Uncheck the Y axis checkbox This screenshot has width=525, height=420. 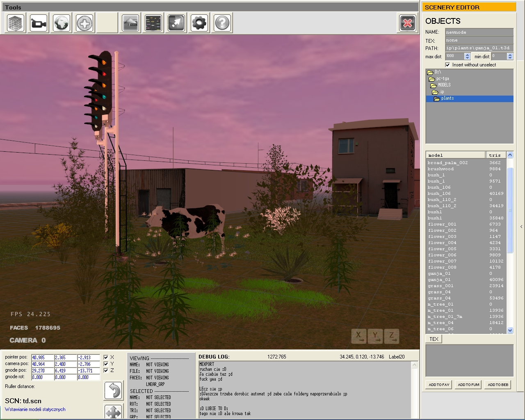pyautogui.click(x=106, y=364)
